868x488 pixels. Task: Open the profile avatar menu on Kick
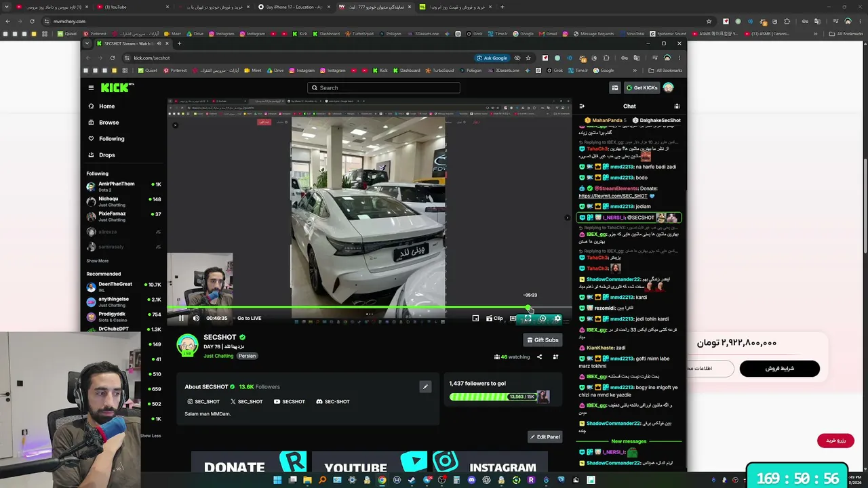click(x=668, y=87)
